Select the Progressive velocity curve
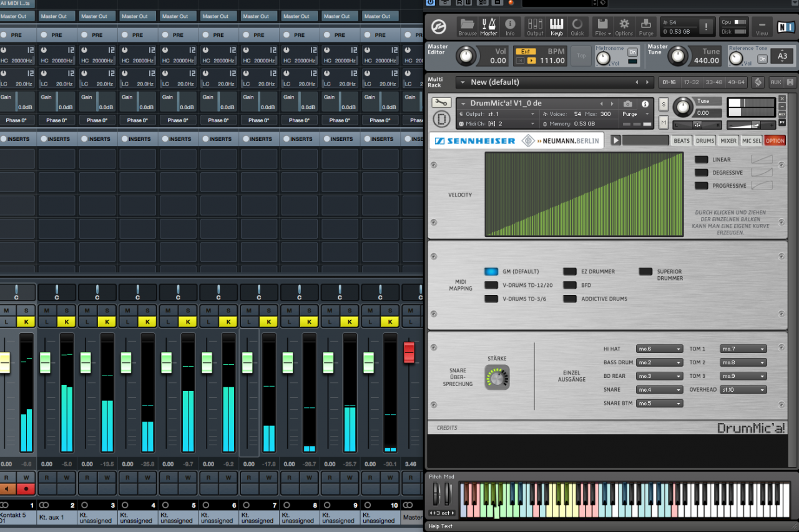This screenshot has height=532, width=799. click(x=702, y=186)
